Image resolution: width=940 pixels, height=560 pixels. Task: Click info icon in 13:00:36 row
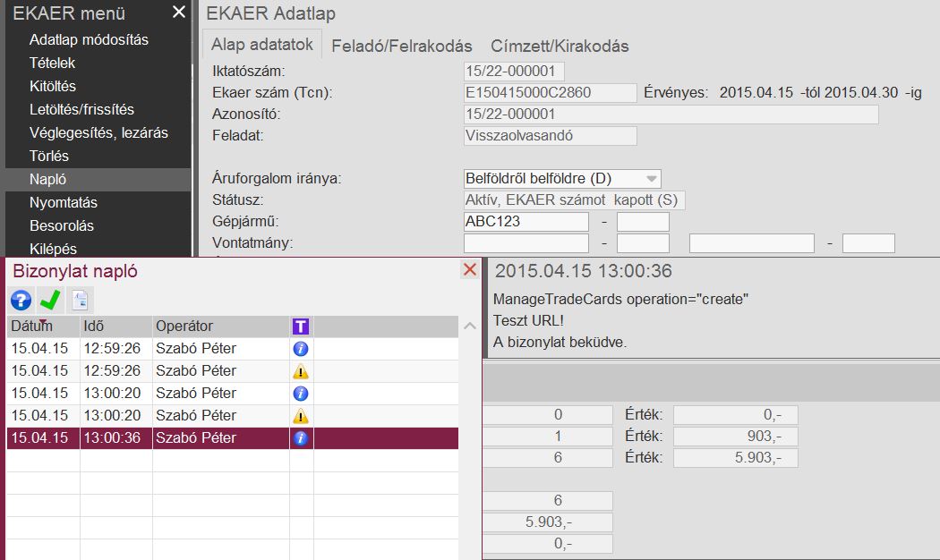pyautogui.click(x=301, y=438)
